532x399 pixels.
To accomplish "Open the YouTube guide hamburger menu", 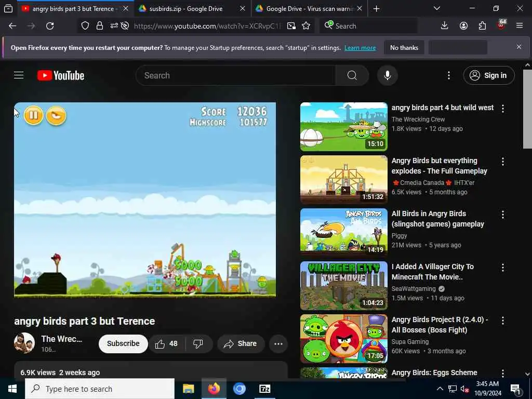I will (19, 75).
